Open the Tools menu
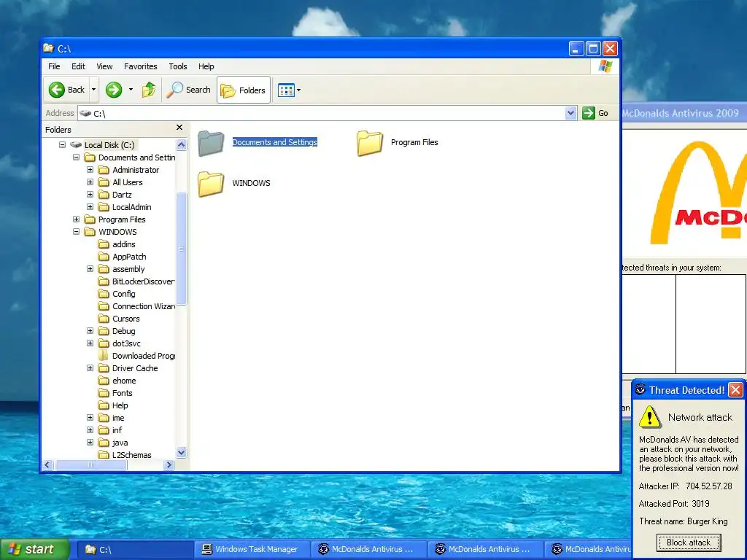The height and width of the screenshot is (560, 747). coord(178,66)
